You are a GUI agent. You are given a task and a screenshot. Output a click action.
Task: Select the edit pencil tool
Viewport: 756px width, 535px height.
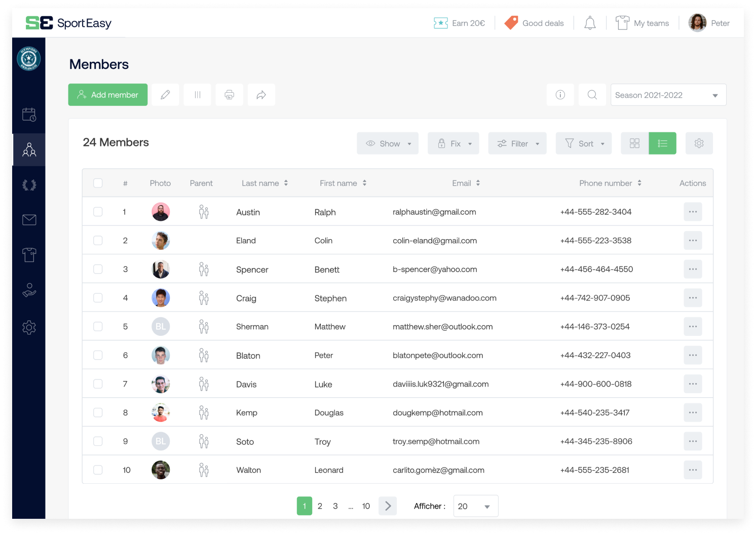[x=165, y=95]
